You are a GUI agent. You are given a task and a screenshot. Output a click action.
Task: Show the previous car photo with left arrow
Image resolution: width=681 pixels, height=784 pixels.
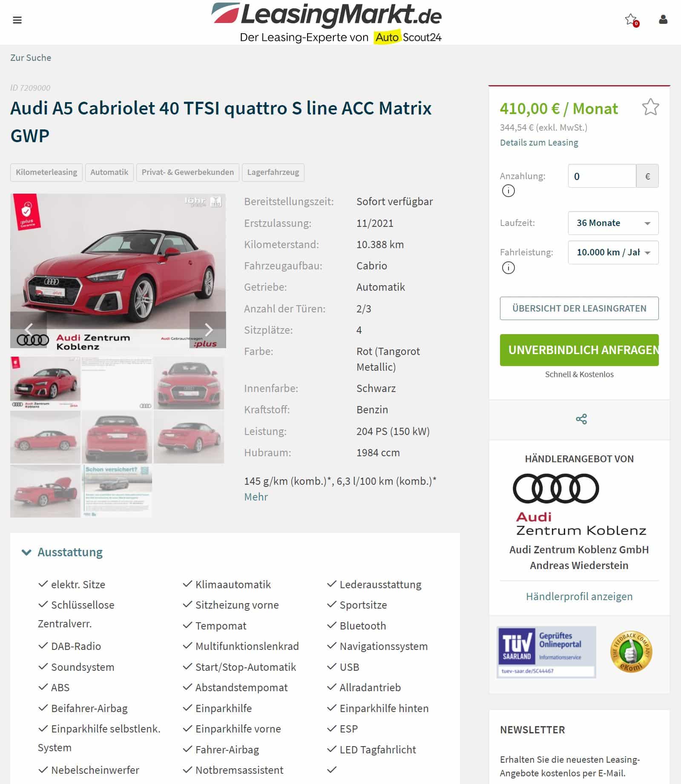pos(29,329)
